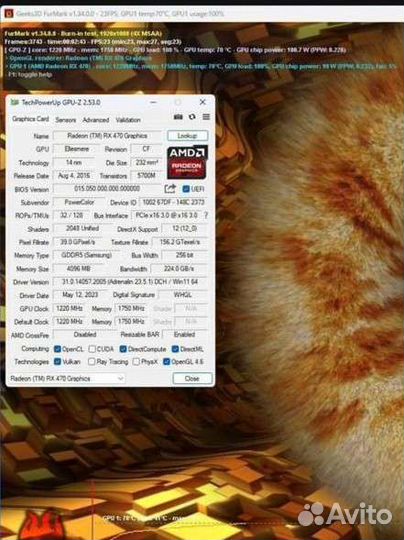
Task: Click the Bus Width 256 bit value
Action: (185, 255)
